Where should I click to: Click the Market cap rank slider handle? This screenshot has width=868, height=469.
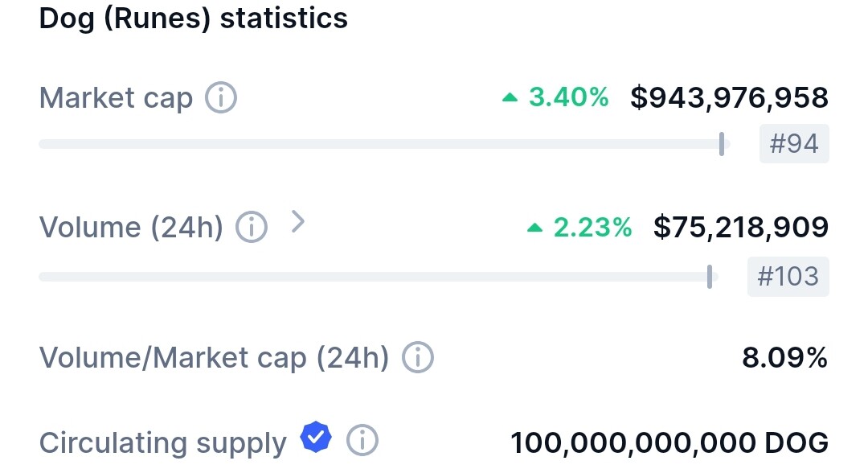722,144
